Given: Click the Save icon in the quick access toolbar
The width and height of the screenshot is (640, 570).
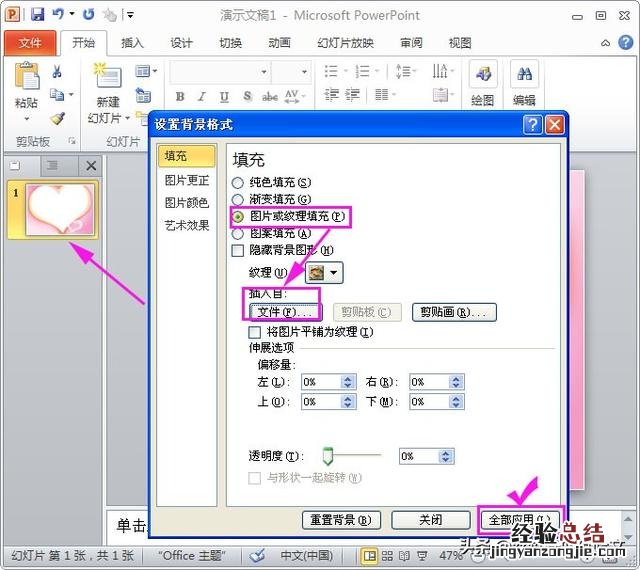Looking at the screenshot, I should click(37, 15).
